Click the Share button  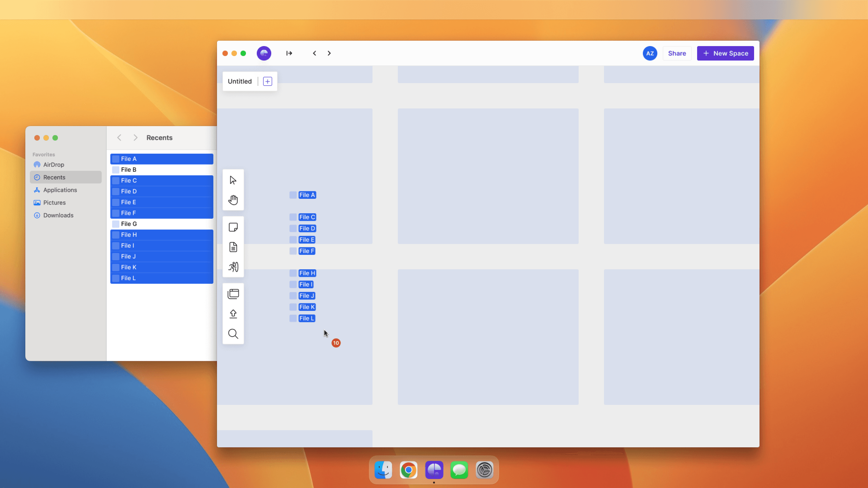click(x=677, y=53)
